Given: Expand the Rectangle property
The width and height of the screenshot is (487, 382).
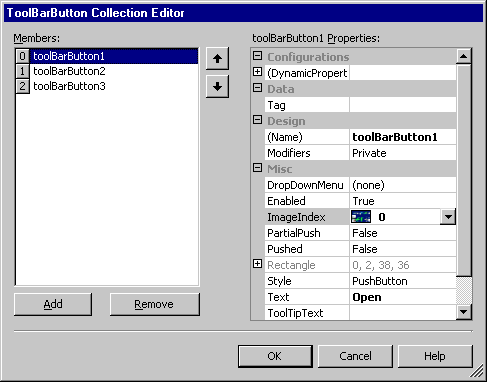Looking at the screenshot, I should [x=257, y=264].
